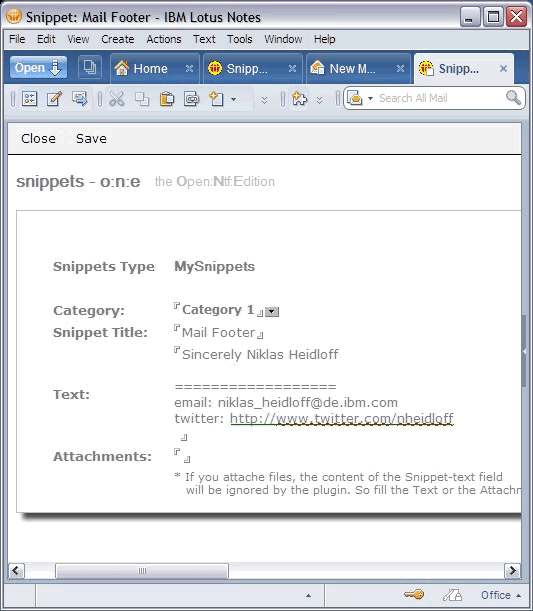Expand the Office location menu in status bar
Image resolution: width=533 pixels, height=611 pixels.
(501, 595)
